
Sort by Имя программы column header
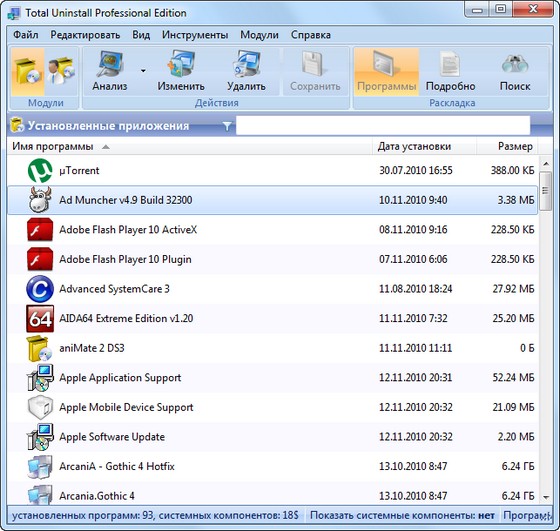pos(189,146)
